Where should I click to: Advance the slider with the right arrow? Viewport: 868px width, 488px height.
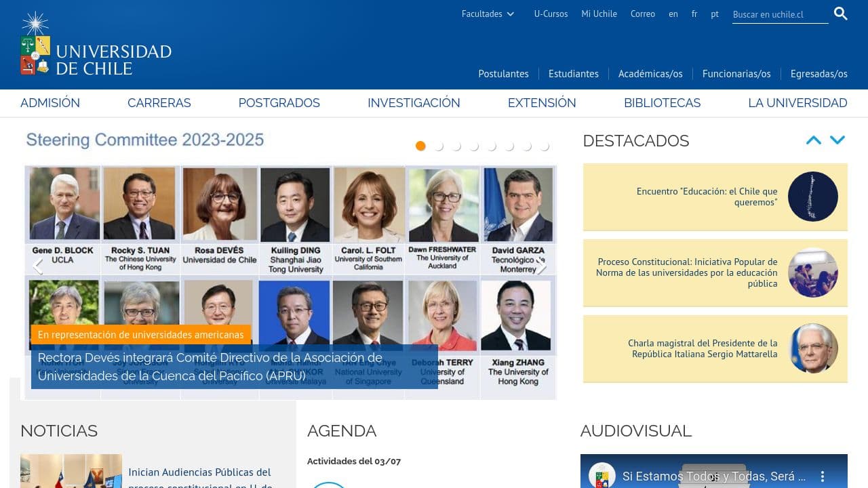pos(542,266)
